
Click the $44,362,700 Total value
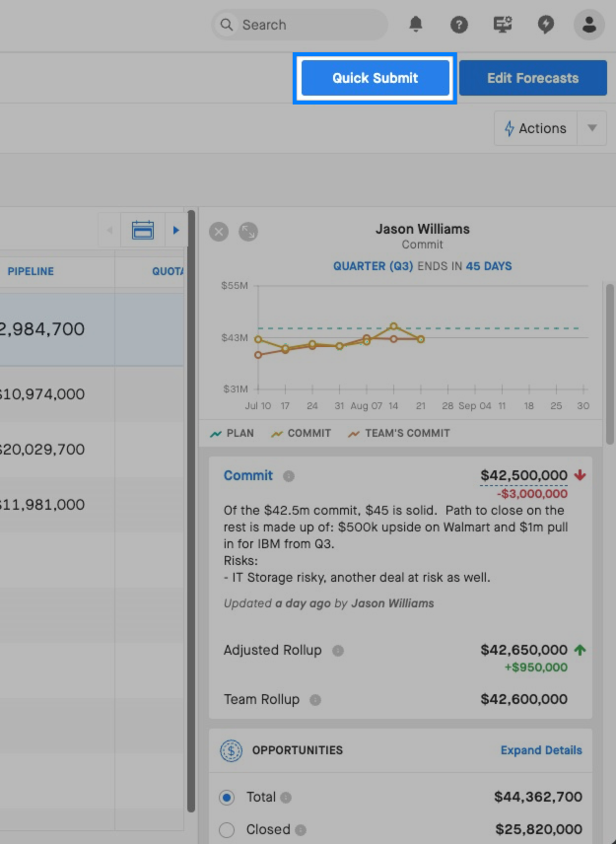click(x=538, y=798)
